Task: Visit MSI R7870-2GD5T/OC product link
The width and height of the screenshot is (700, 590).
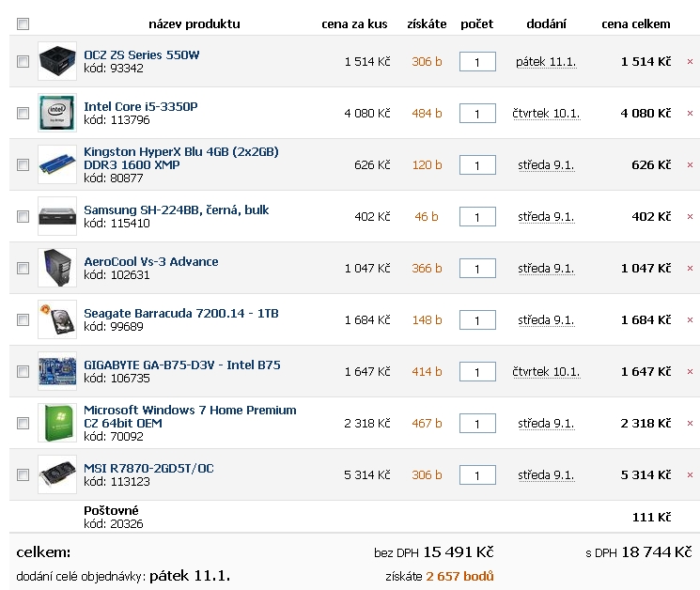Action: pyautogui.click(x=148, y=468)
